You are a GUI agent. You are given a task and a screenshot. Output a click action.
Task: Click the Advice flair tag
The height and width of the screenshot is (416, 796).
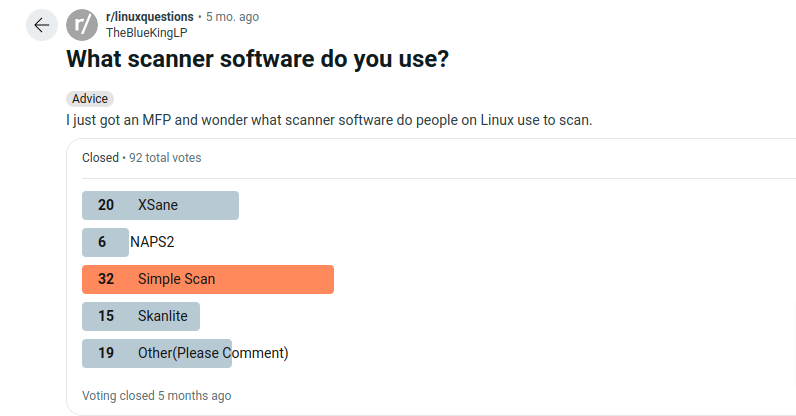90,99
